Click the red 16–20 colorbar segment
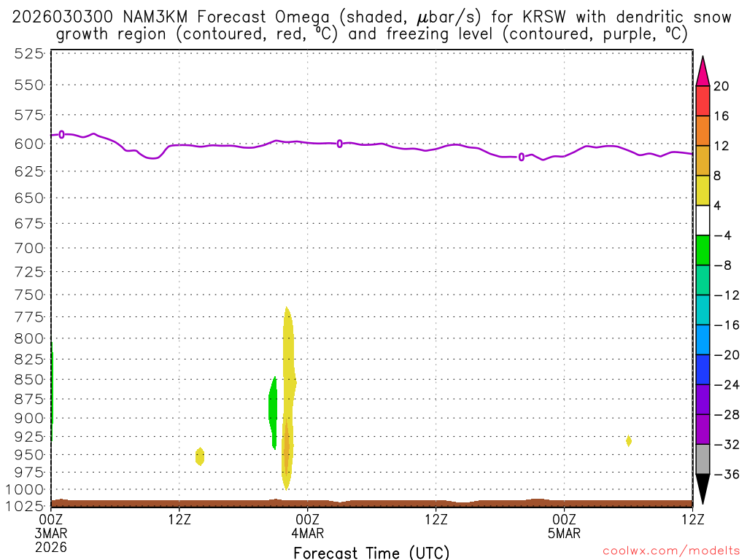 coord(703,101)
